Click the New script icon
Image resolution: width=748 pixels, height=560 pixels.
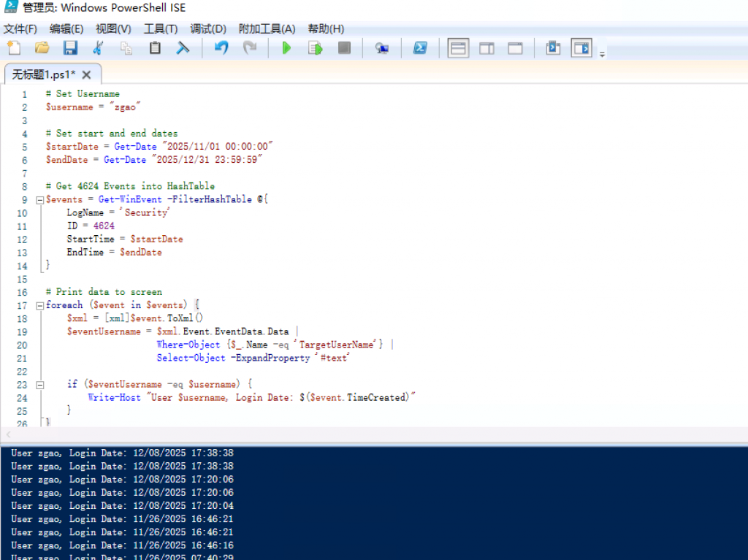[x=14, y=48]
